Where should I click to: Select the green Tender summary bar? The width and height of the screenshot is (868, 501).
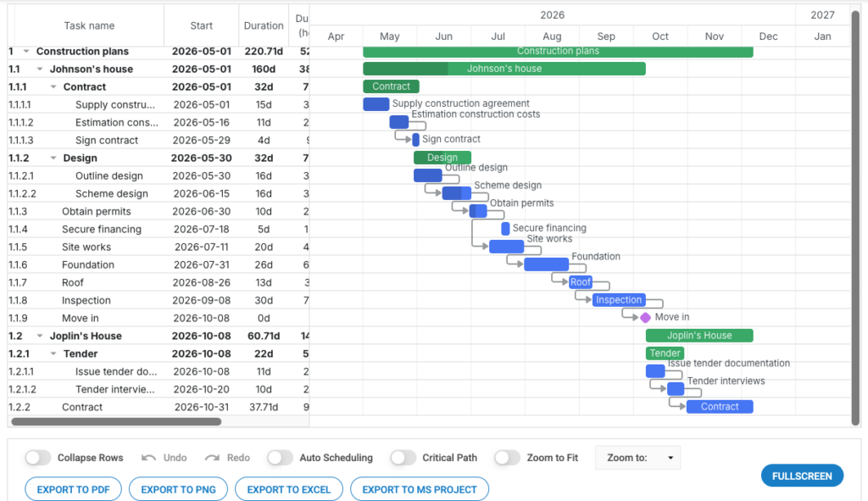pyautogui.click(x=665, y=353)
